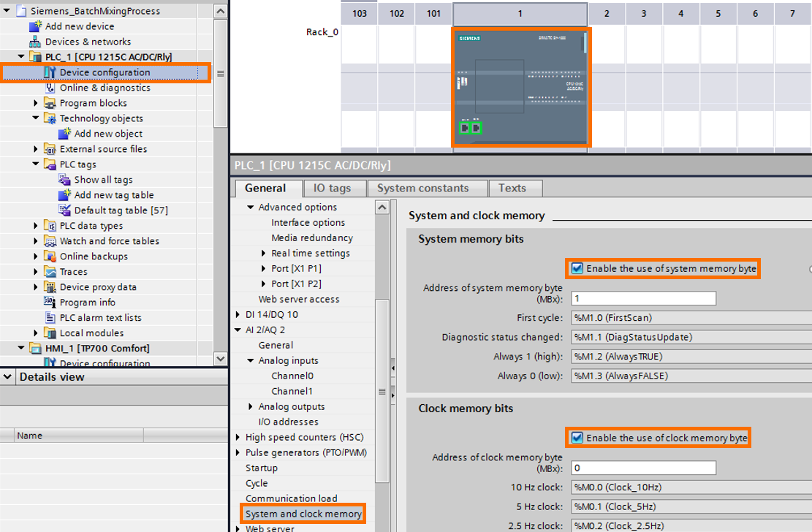Click the Local modules icon
The height and width of the screenshot is (532, 812).
pos(50,332)
